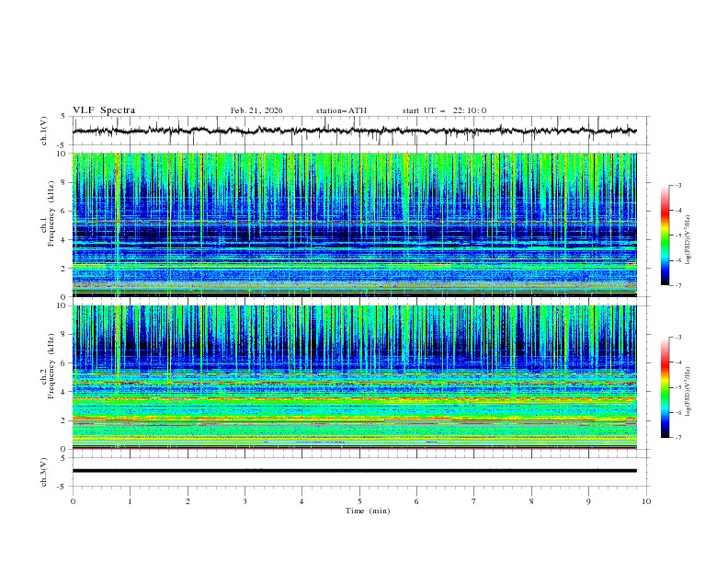This screenshot has height=563, width=728.
Task: Click inside the ch.1 spectrogram panel
Action: [354, 224]
